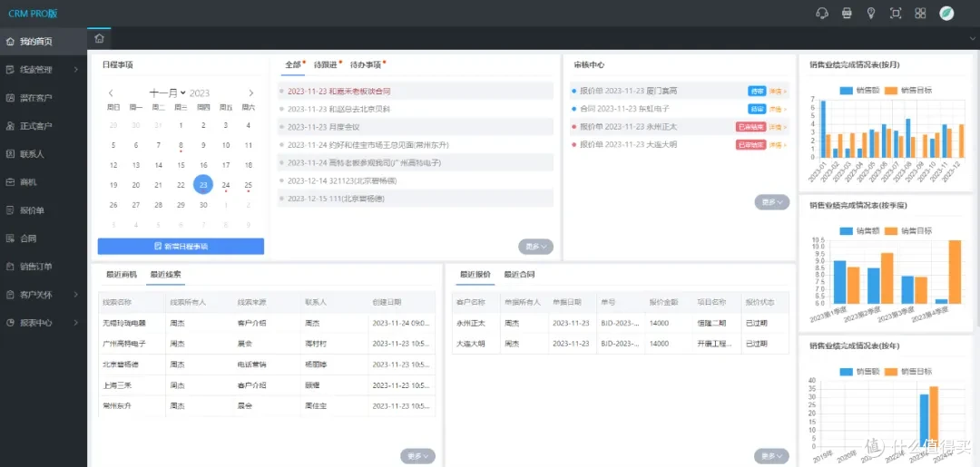Screen dimensions: 980x467
Task: Select day 24 in the calendar
Action: (x=226, y=185)
